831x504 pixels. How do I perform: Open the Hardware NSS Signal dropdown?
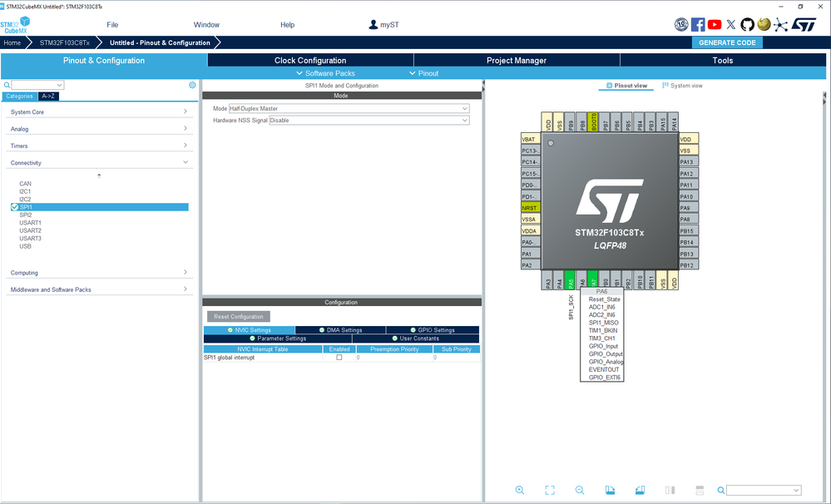click(x=369, y=121)
